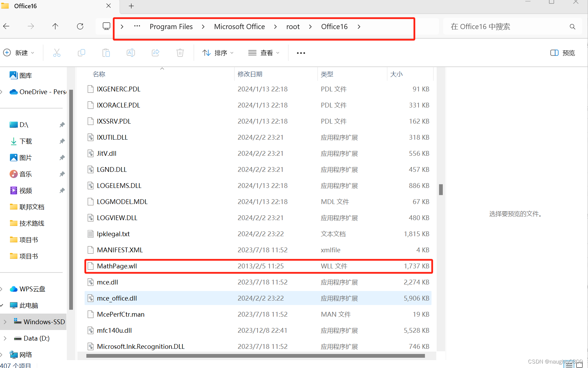Unpin 图片 from quick access

[x=62, y=157]
